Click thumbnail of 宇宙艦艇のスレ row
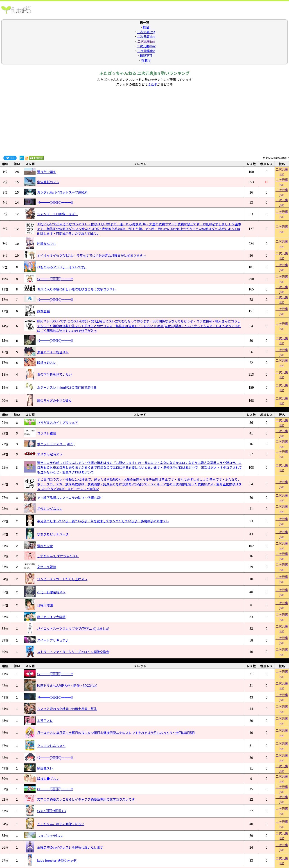 point(30,182)
